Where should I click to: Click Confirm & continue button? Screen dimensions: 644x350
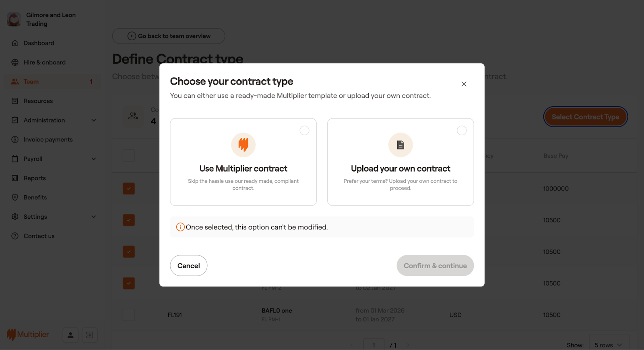point(435,266)
